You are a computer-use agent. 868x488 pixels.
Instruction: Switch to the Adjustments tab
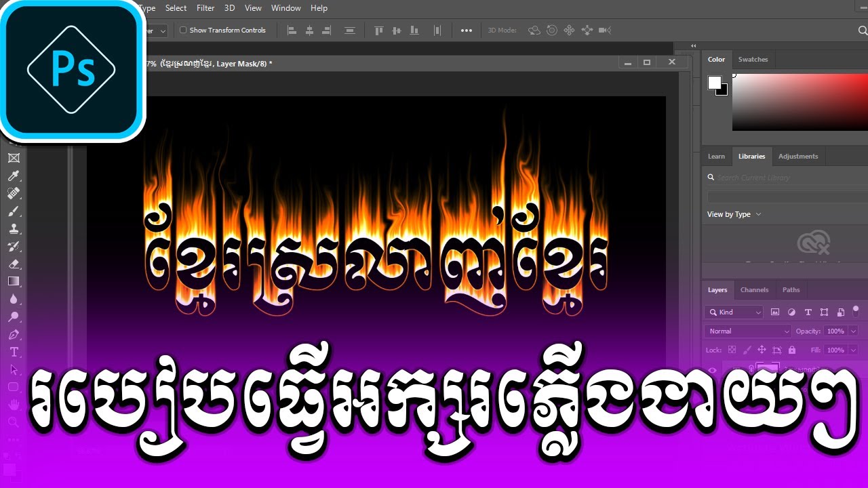(x=798, y=156)
